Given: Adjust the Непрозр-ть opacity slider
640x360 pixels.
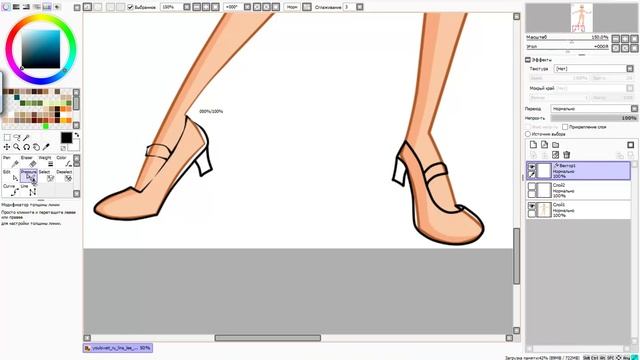Looking at the screenshot, I should (593, 118).
